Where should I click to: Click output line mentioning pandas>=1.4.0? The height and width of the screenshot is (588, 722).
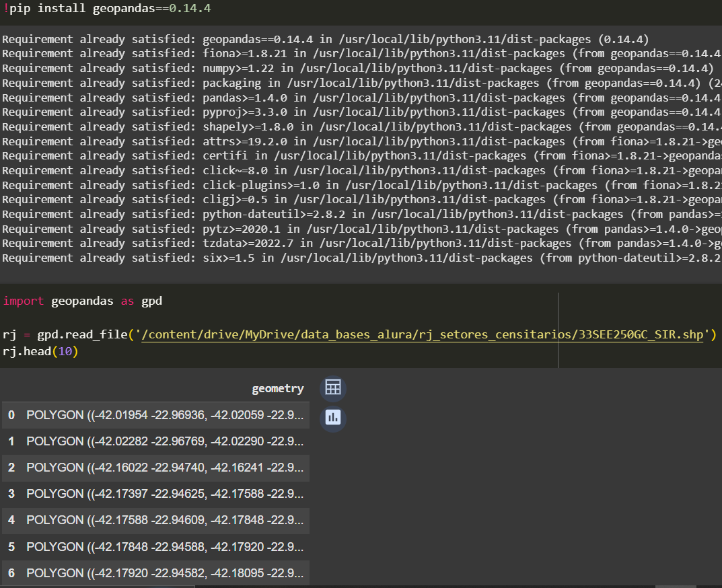(x=361, y=98)
